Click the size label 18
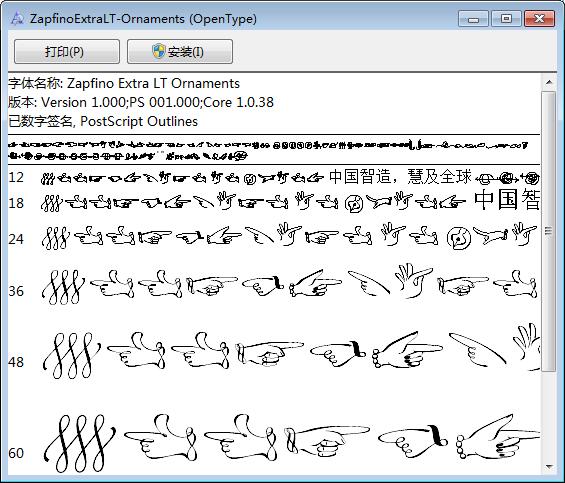This screenshot has height=483, width=565. [16, 203]
